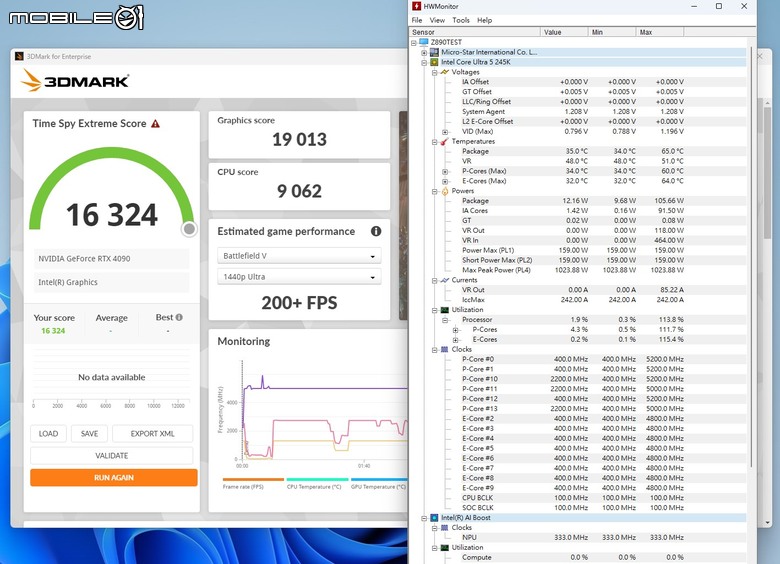Viewport: 780px width, 564px height.
Task: Collapse the Intel Core Ultra 5 245K node
Action: (x=424, y=63)
